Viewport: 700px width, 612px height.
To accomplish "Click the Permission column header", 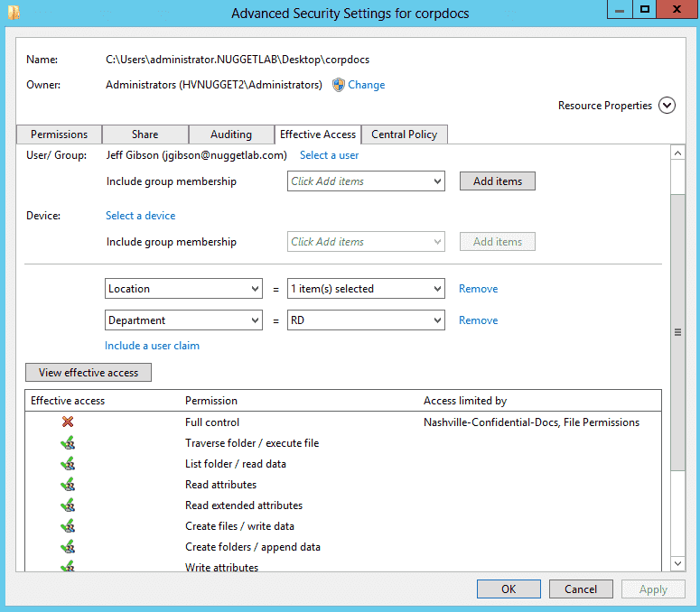I will coord(211,401).
